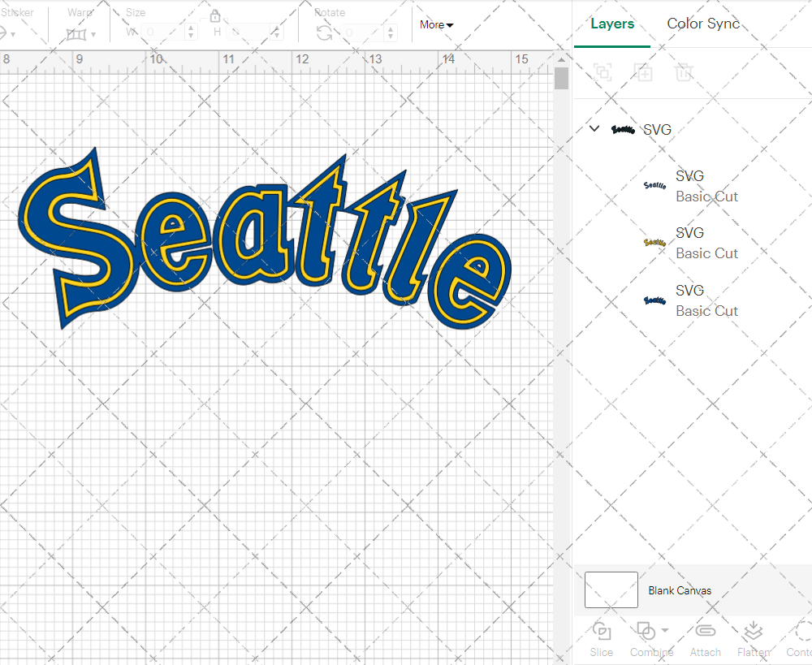Click the Attach paperclip icon
Viewport: 812px width, 665px height.
point(705,632)
